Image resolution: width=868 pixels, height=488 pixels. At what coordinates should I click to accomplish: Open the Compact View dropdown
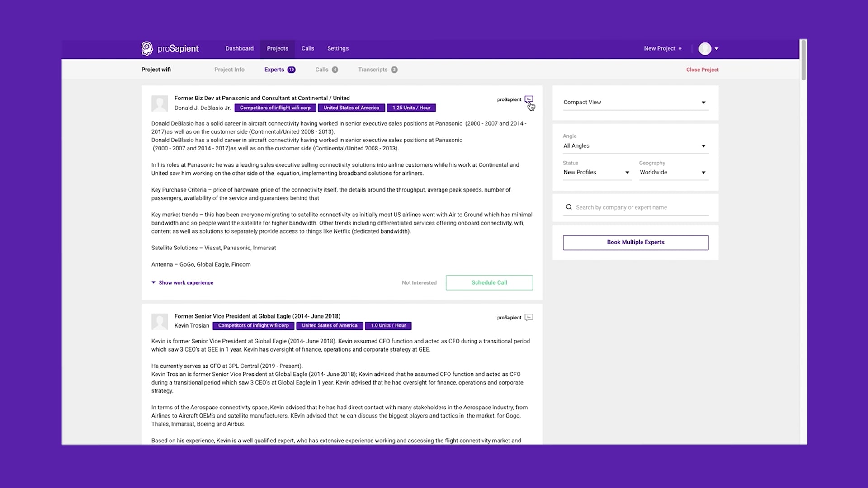(x=635, y=102)
